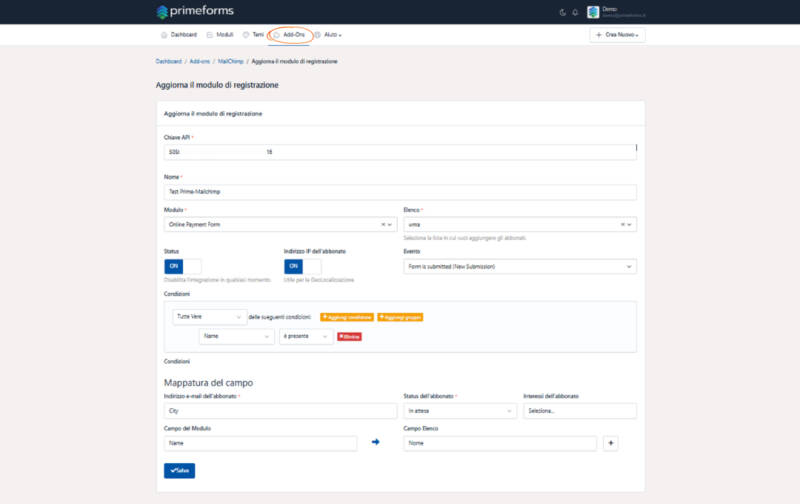This screenshot has height=504, width=800.
Task: Click the blue mapping arrow icon
Action: point(376,442)
